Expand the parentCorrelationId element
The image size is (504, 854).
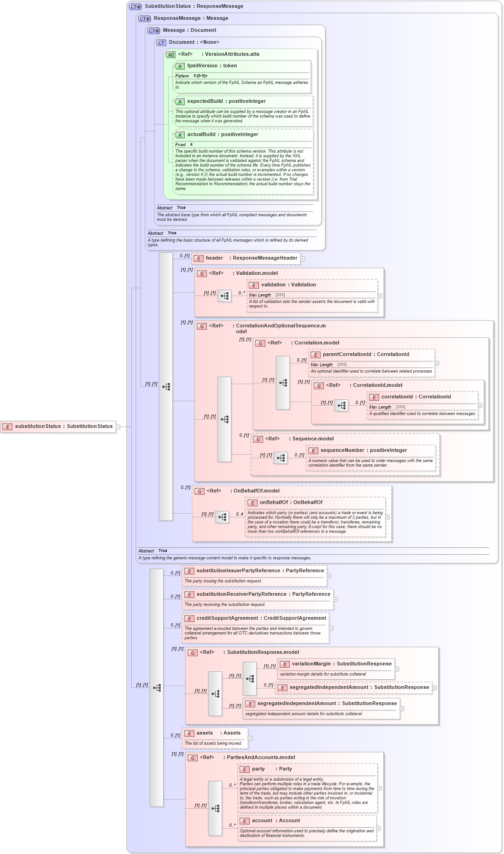pyautogui.click(x=437, y=363)
